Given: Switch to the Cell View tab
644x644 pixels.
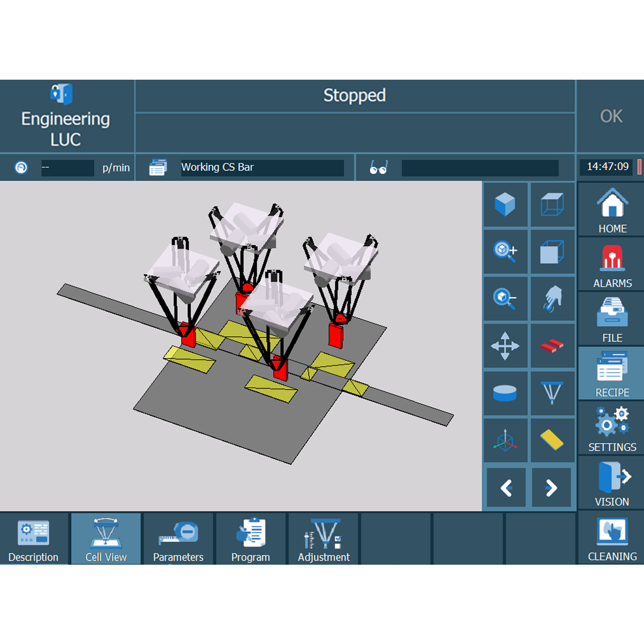Looking at the screenshot, I should point(106,539).
